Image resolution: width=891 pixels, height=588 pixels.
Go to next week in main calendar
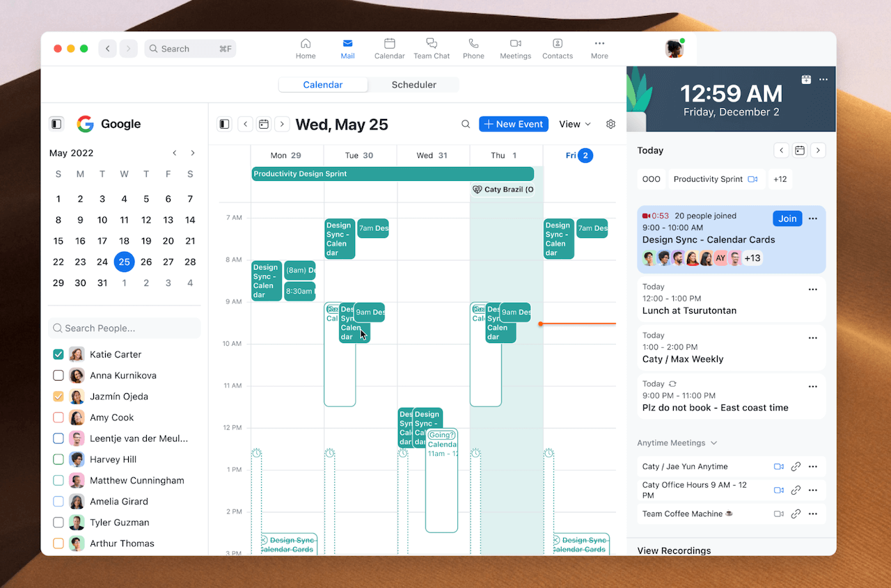[x=282, y=124]
